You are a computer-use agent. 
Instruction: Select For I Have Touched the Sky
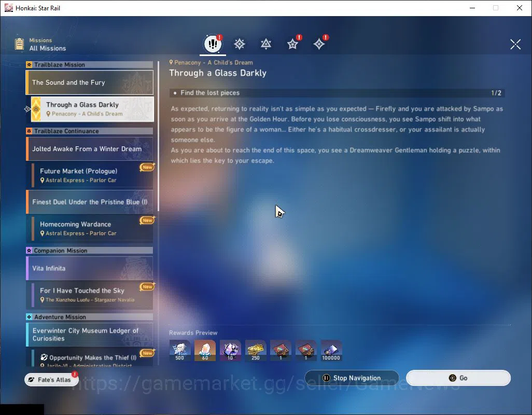(x=92, y=295)
